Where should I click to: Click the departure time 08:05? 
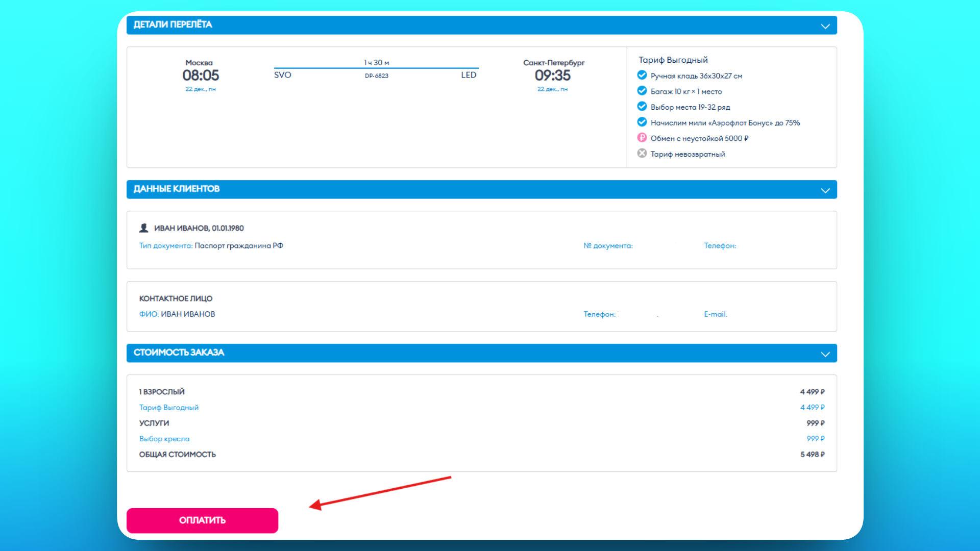pos(201,76)
